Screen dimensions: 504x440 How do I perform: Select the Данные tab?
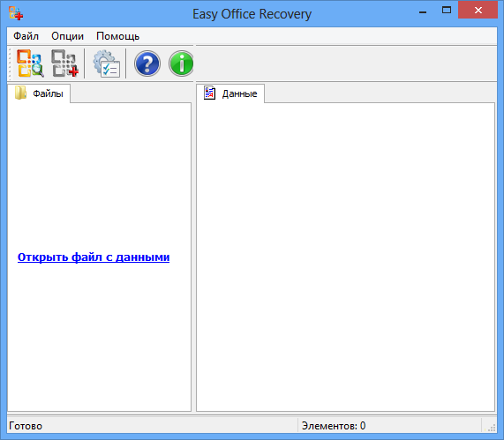click(x=230, y=93)
